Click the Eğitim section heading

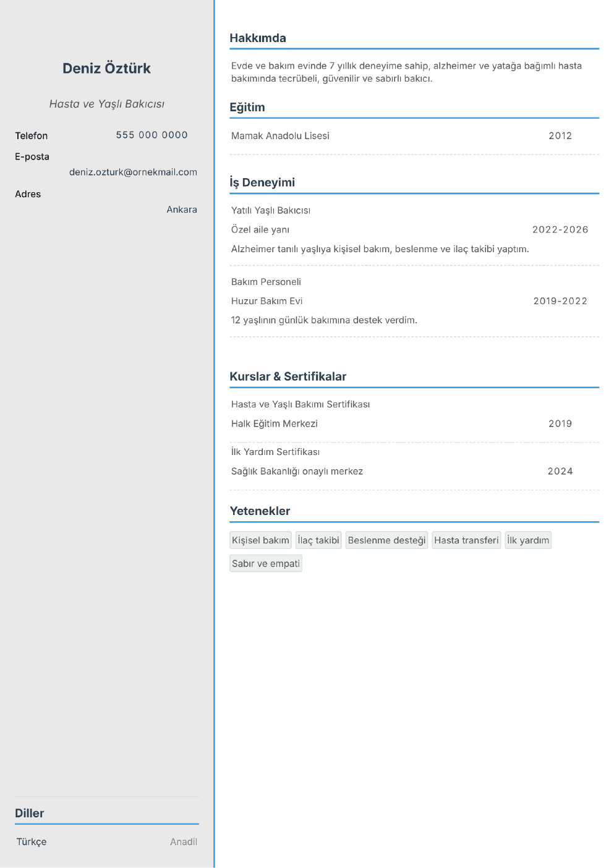tap(247, 107)
